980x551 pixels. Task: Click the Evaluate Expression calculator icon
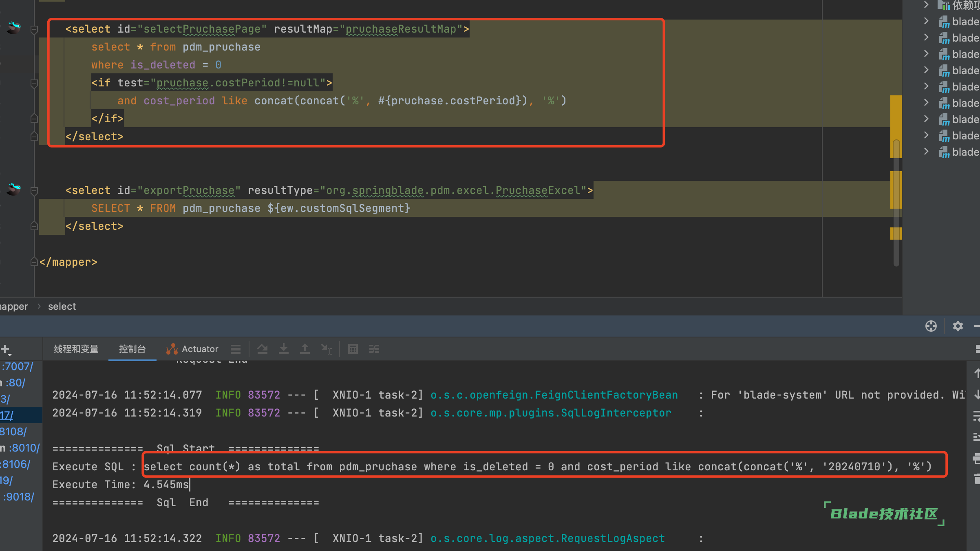click(353, 349)
